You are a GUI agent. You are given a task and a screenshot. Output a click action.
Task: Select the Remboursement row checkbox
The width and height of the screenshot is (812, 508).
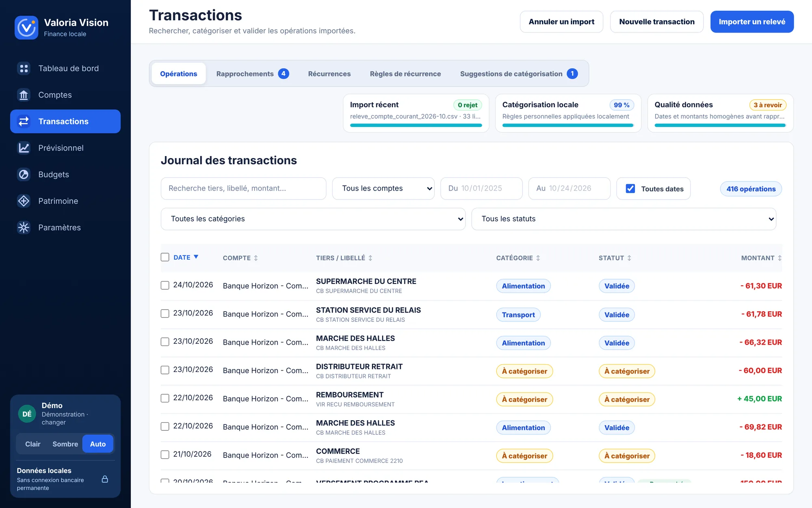pos(165,398)
